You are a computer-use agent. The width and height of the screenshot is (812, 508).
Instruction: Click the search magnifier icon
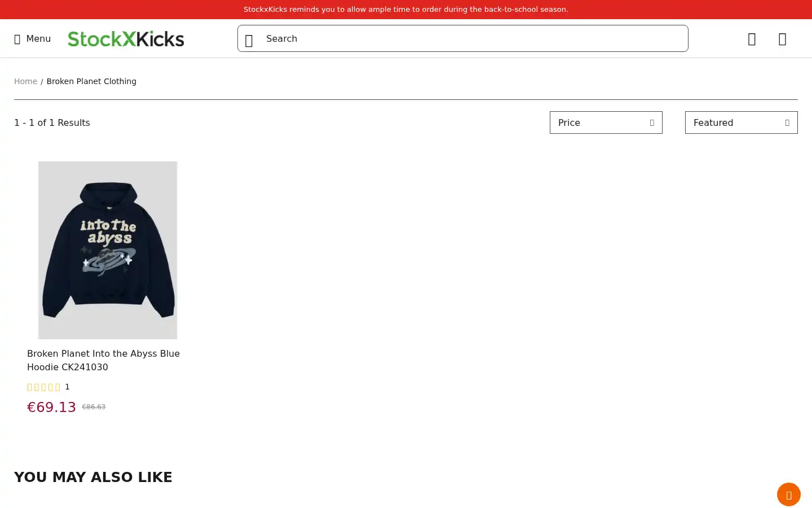pyautogui.click(x=249, y=40)
